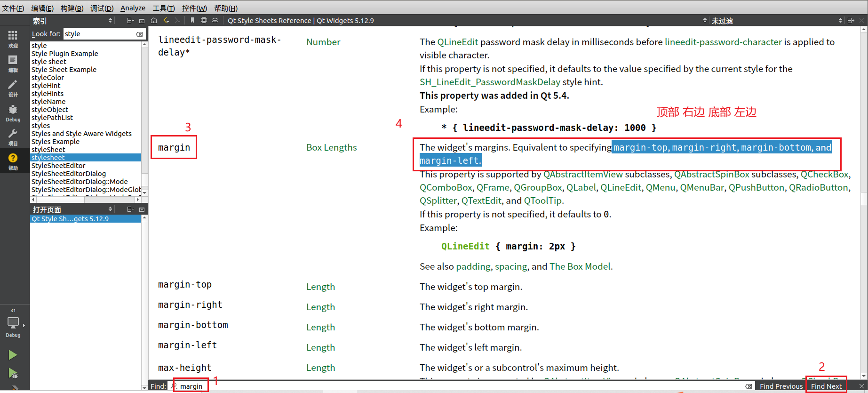This screenshot has height=393, width=868.
Task: Follow the Length link for margin-top
Action: pos(321,287)
